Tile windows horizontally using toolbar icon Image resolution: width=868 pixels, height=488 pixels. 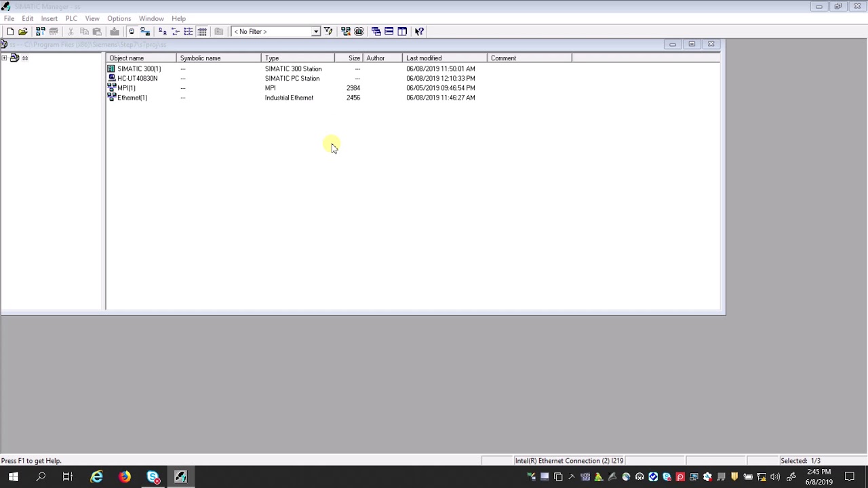tap(389, 31)
